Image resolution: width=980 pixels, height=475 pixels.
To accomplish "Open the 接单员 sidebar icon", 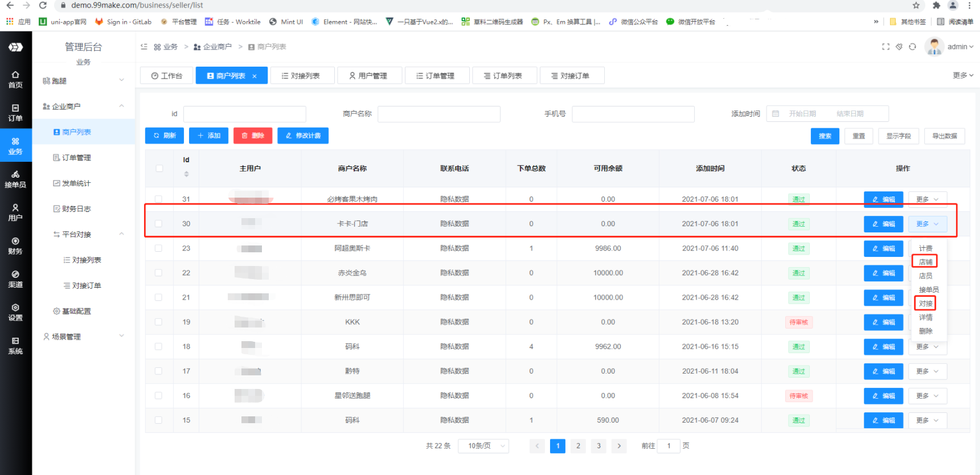I will [x=15, y=179].
